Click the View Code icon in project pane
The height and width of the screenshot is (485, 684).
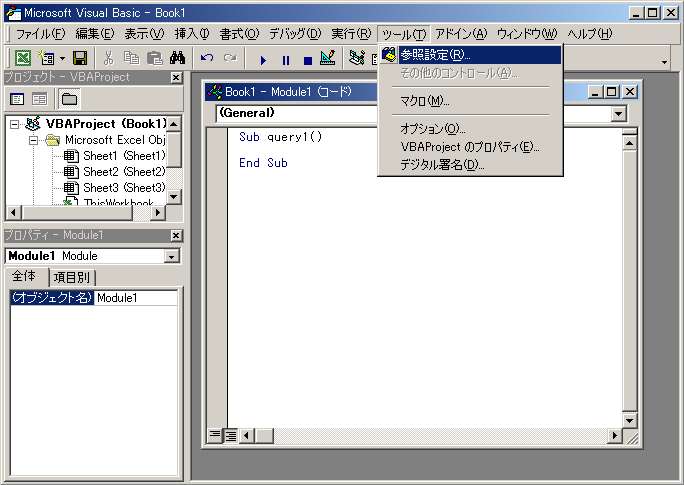17,99
